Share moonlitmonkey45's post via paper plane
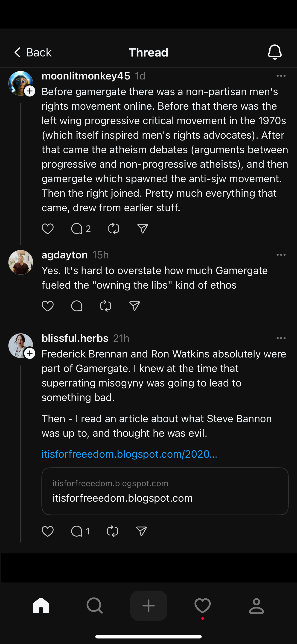 pyautogui.click(x=143, y=228)
